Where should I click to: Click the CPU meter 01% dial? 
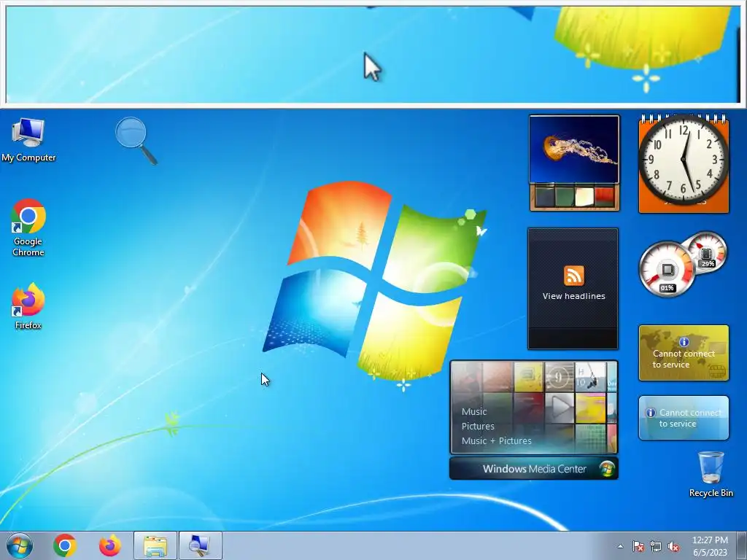[x=667, y=270]
